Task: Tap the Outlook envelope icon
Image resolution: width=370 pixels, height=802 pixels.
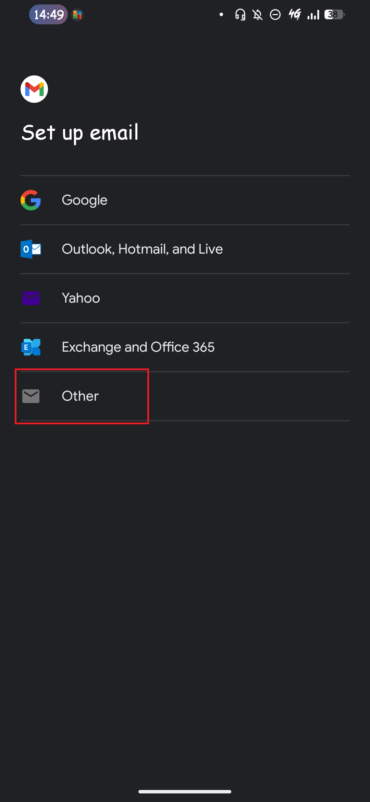Action: click(x=31, y=249)
